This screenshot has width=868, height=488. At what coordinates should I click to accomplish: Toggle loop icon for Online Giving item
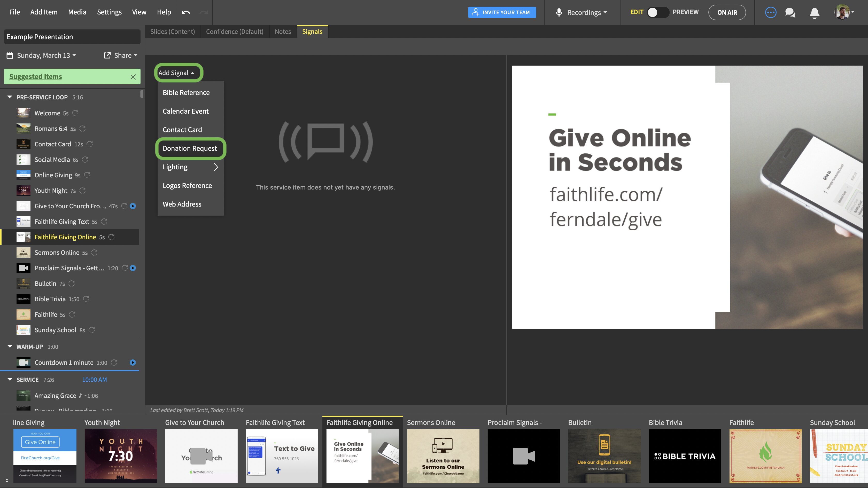point(87,175)
